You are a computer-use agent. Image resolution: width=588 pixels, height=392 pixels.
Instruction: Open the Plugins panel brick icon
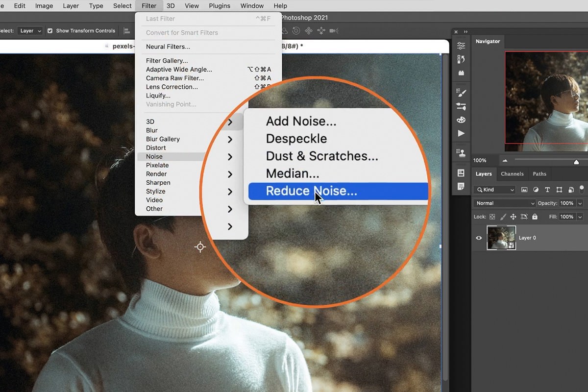click(x=461, y=73)
